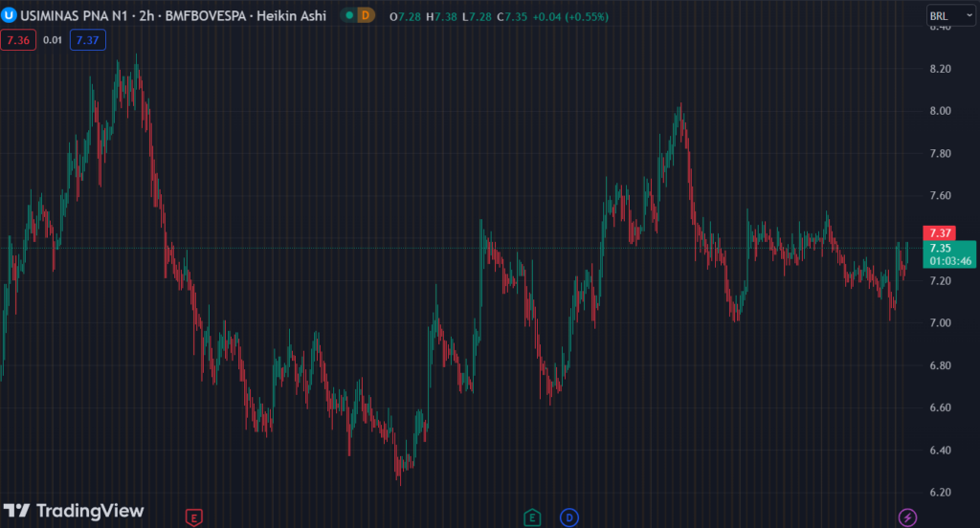The width and height of the screenshot is (980, 528).
Task: Click the 0.01 spread value
Action: (53, 40)
